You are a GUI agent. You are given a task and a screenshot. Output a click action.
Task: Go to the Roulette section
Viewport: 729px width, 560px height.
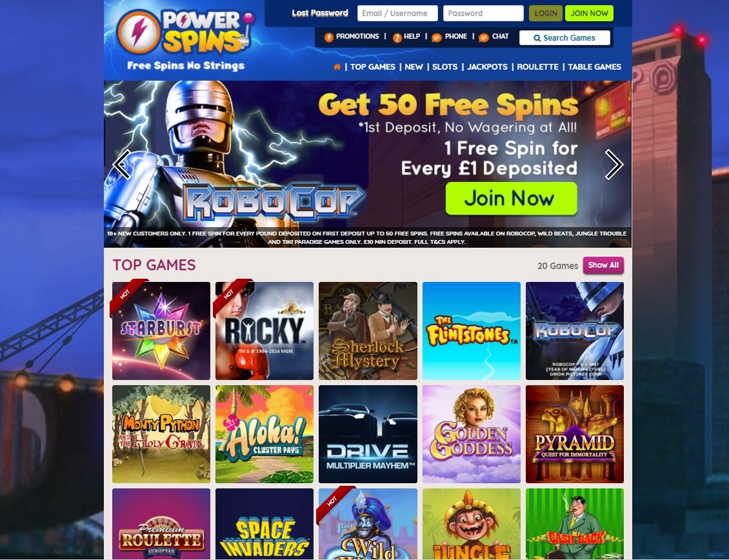point(537,67)
